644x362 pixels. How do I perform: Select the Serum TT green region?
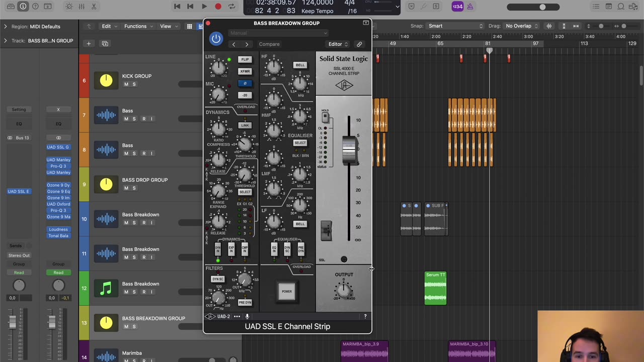(435, 288)
